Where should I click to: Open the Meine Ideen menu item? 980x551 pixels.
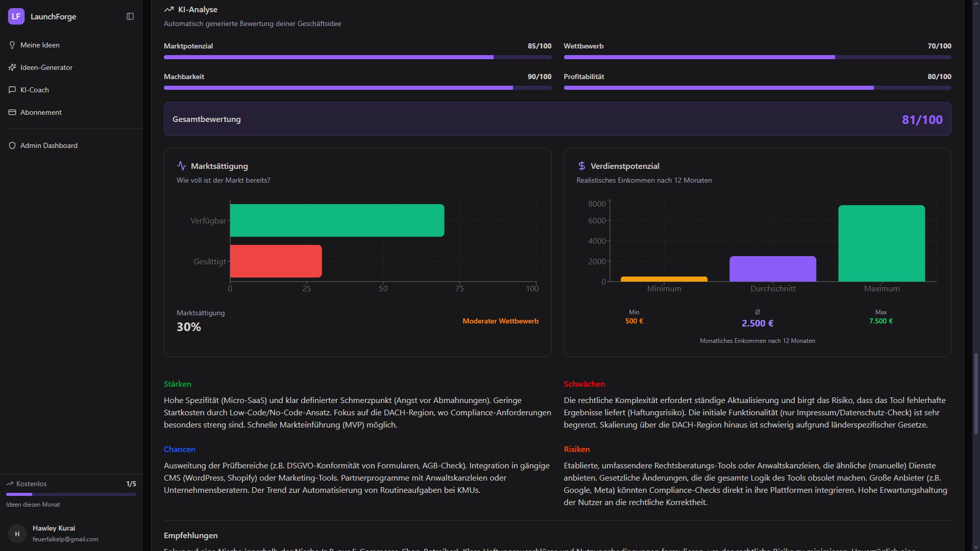click(40, 45)
